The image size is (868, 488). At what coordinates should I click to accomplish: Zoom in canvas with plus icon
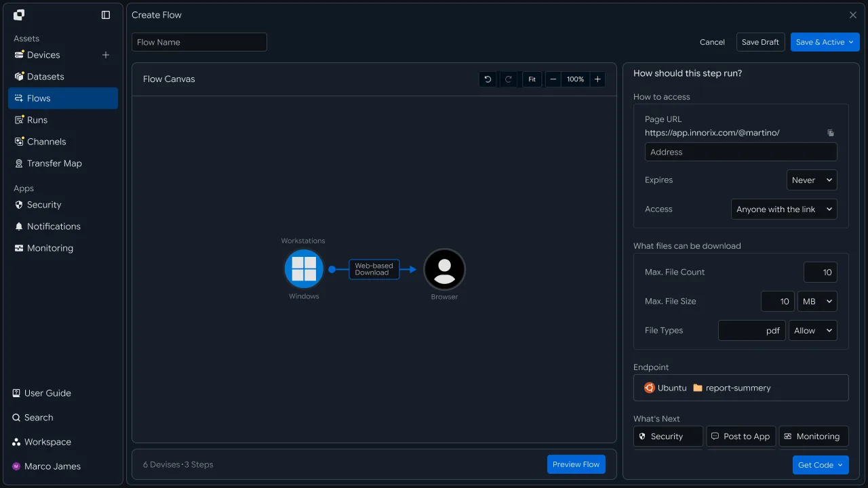597,79
